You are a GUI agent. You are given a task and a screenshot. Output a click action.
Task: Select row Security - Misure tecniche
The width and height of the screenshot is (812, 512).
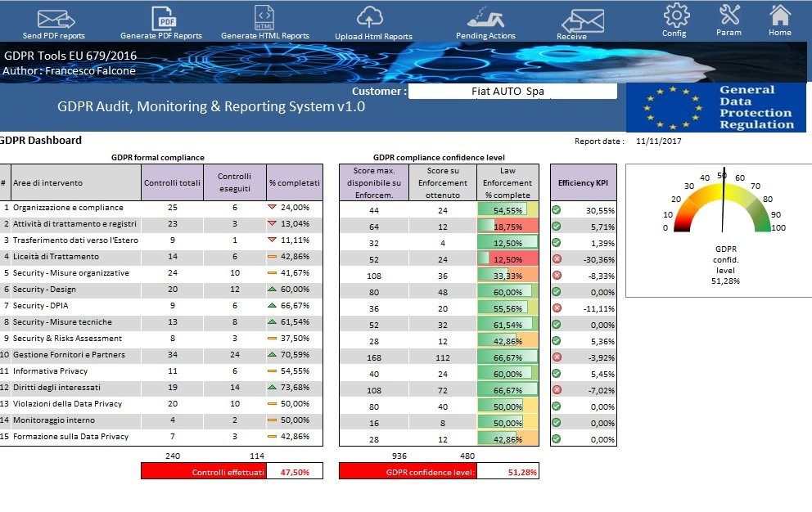[161, 322]
